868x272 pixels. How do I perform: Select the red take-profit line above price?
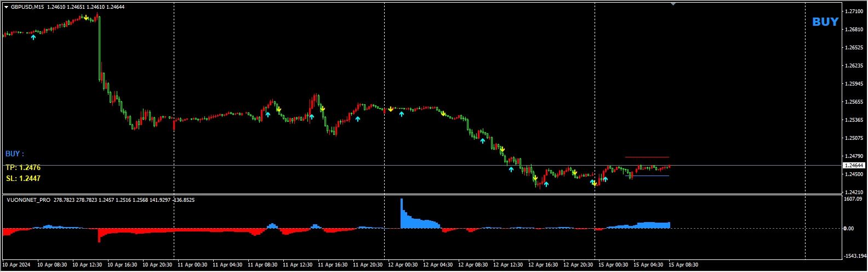(647, 157)
